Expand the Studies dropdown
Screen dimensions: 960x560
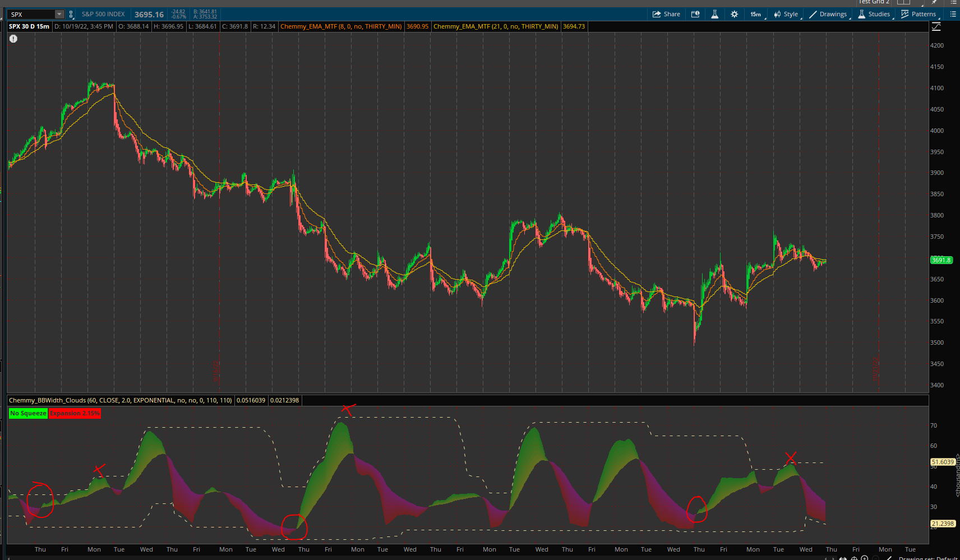click(x=874, y=14)
